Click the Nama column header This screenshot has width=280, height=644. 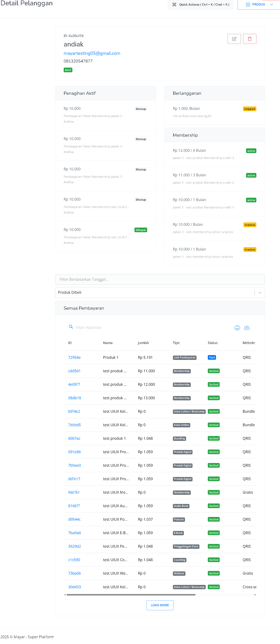pos(108,343)
